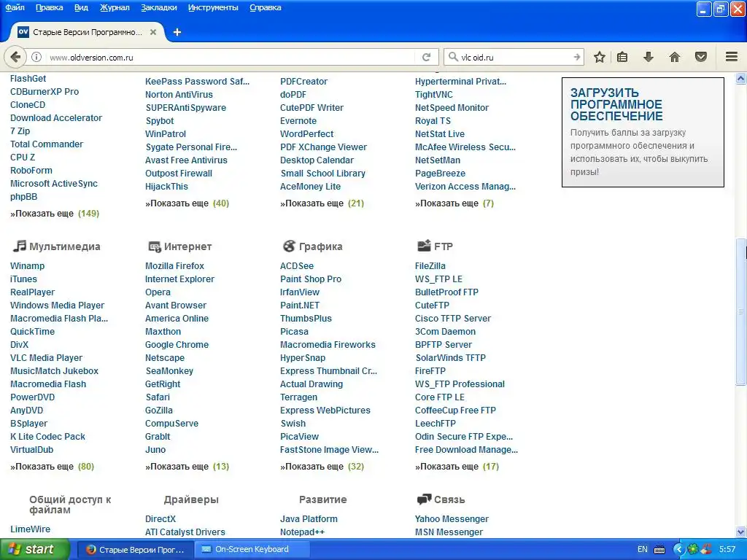Open the Правка menu
Image resolution: width=747 pixels, height=560 pixels.
click(49, 7)
